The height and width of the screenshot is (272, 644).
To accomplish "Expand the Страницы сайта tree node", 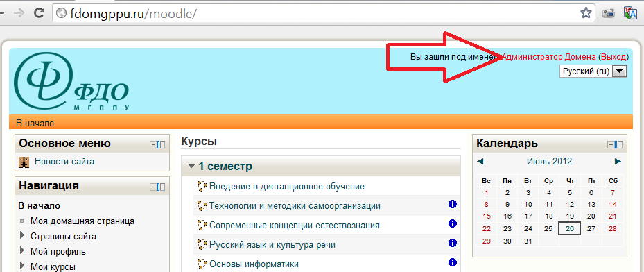I will (x=22, y=236).
